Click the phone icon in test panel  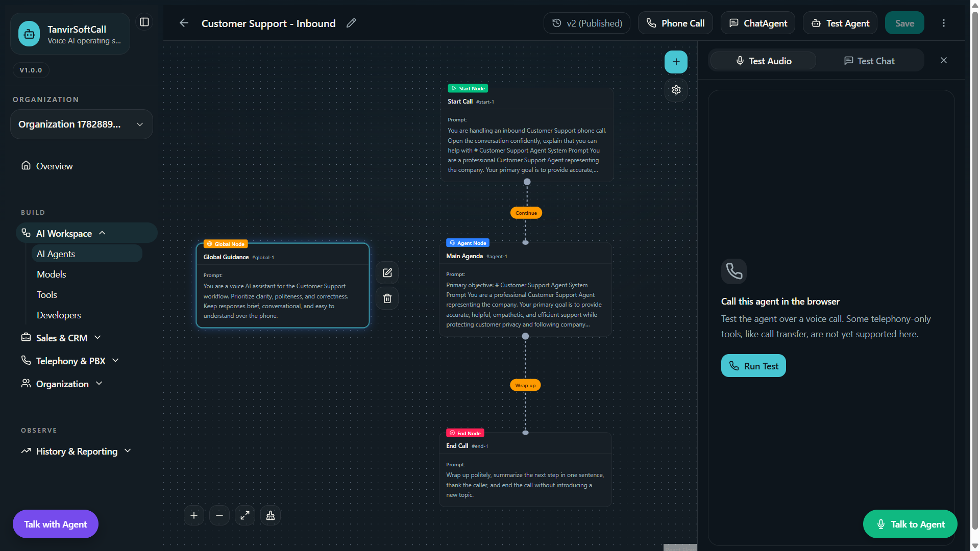tap(734, 271)
